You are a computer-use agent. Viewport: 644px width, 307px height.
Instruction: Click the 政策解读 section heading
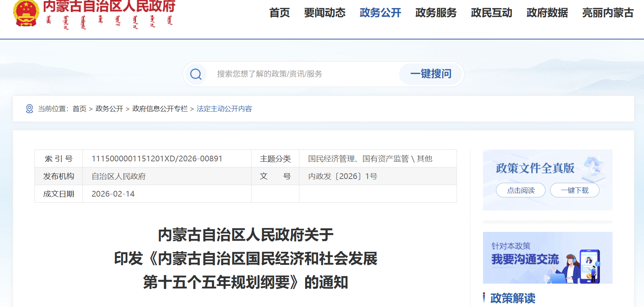coord(513,298)
